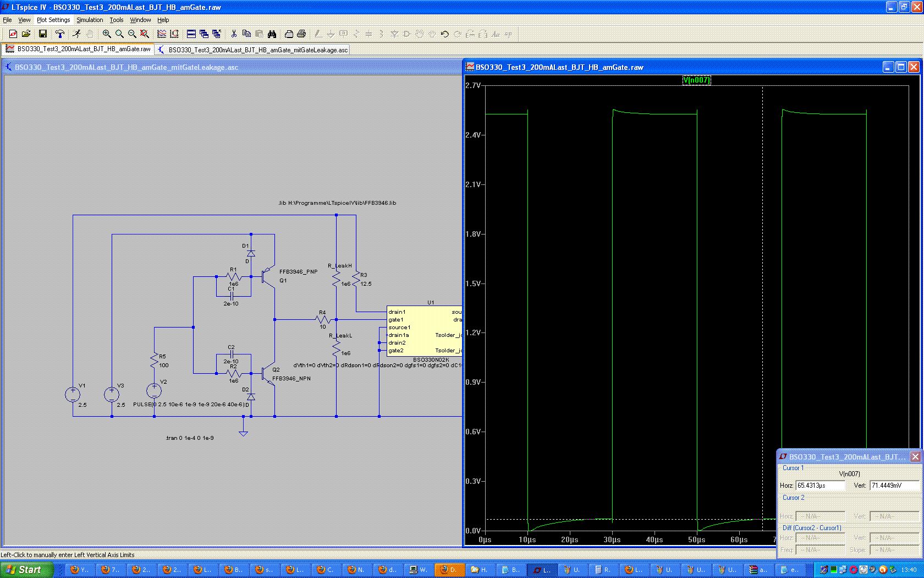Click the Cut scissors icon
The width and height of the screenshot is (924, 578).
point(234,34)
